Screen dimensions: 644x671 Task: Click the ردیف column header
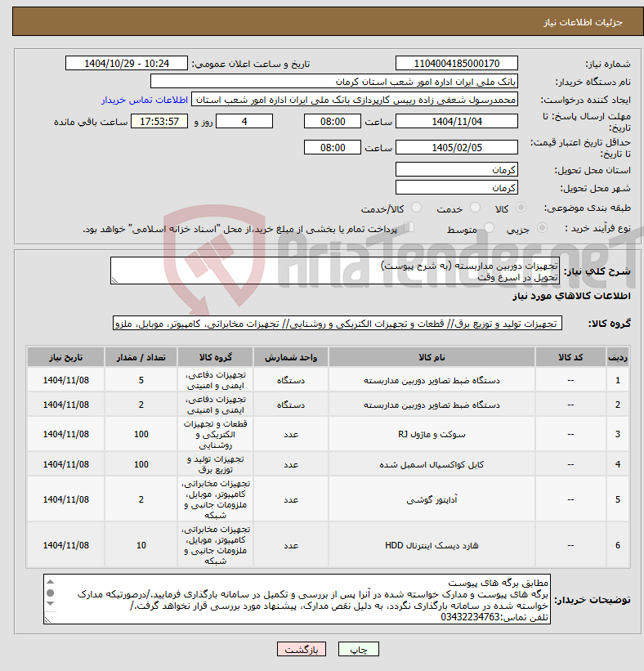[x=618, y=357]
